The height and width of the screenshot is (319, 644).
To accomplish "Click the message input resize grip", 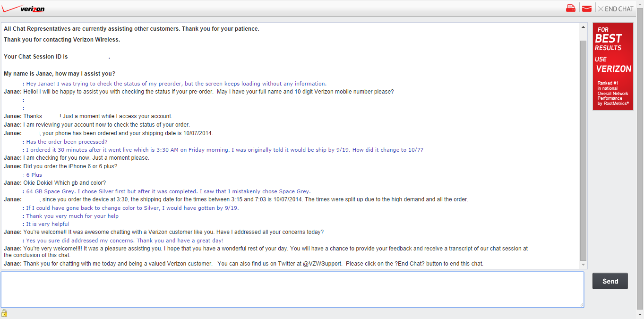I will (581, 305).
